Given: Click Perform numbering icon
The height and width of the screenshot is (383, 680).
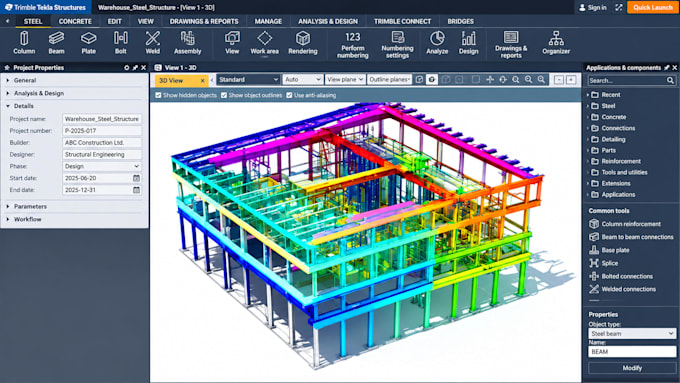Looking at the screenshot, I should point(353,45).
